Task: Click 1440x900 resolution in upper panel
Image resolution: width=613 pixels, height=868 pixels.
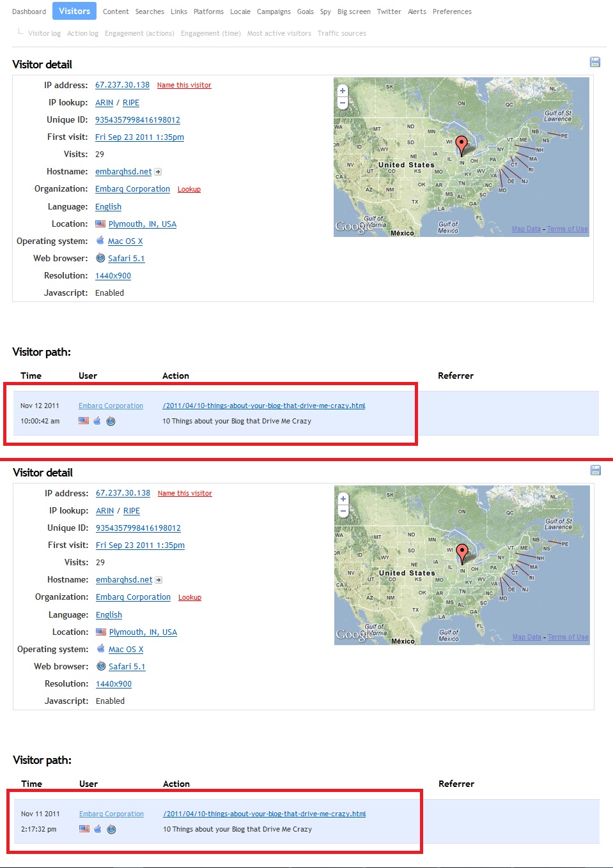Action: [x=113, y=276]
